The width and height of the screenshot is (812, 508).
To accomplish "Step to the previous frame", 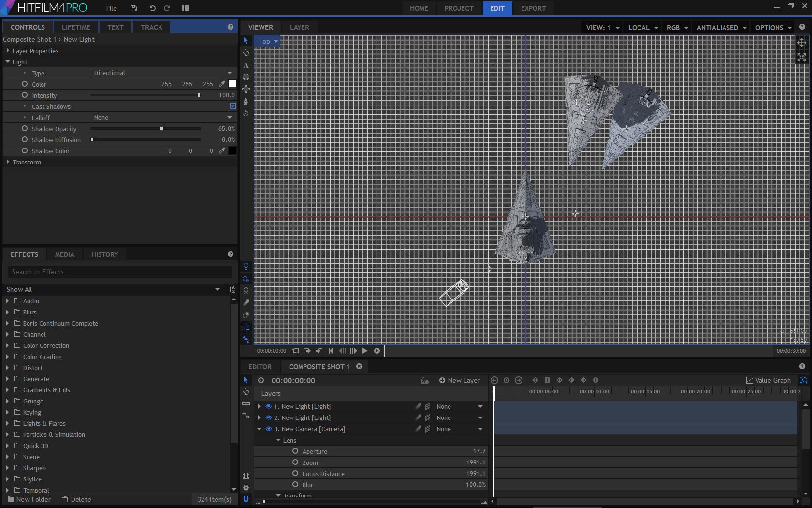I will click(x=342, y=351).
